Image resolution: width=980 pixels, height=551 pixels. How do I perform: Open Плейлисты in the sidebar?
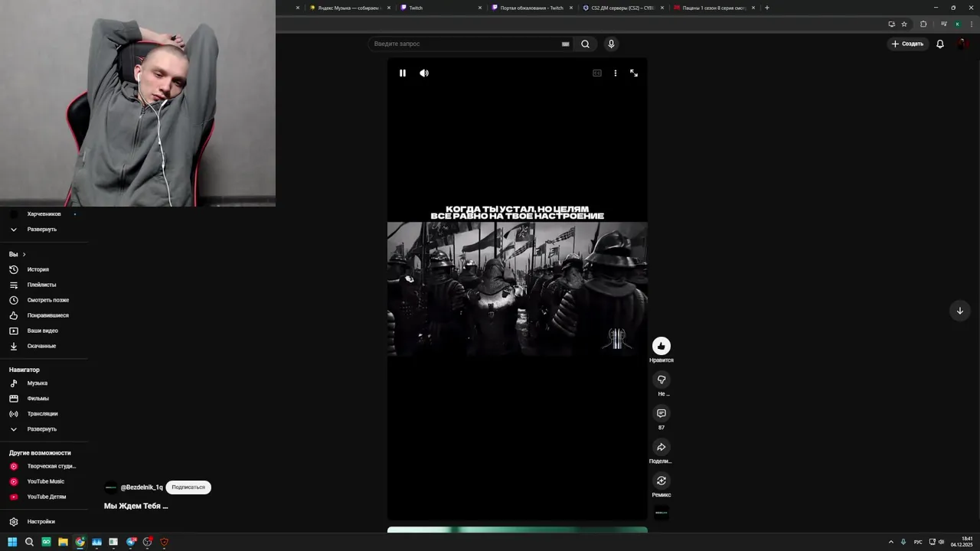click(43, 285)
